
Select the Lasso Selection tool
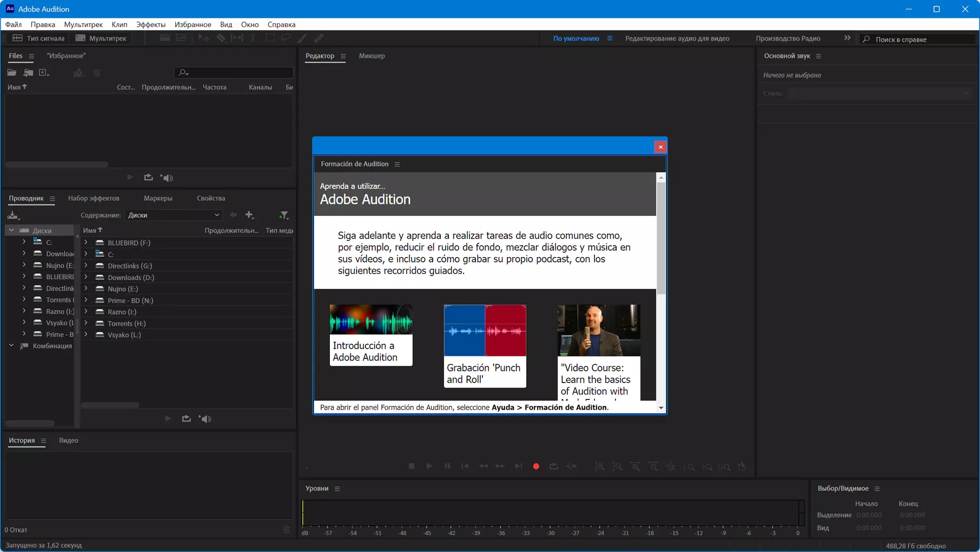coord(286,38)
